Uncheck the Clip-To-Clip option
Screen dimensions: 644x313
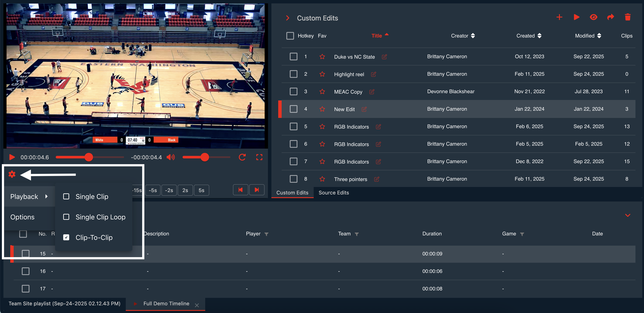tap(66, 237)
